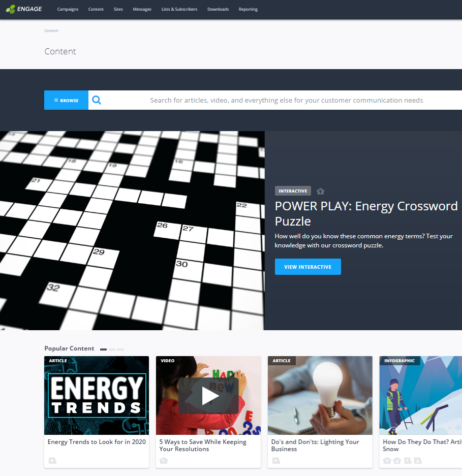Select the third Popular Content carousel indicator

click(120, 349)
